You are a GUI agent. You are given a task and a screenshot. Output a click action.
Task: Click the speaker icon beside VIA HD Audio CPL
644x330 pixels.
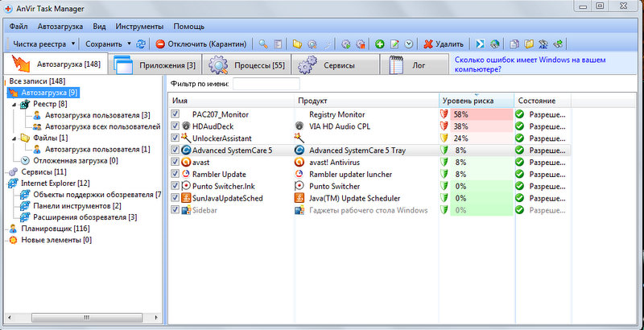pyautogui.click(x=299, y=126)
